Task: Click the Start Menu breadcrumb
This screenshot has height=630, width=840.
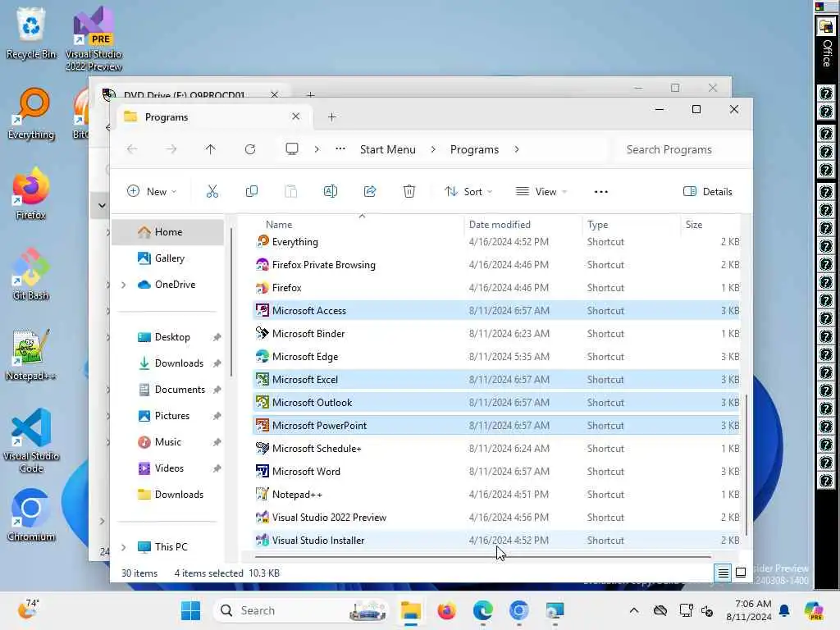Action: click(388, 149)
